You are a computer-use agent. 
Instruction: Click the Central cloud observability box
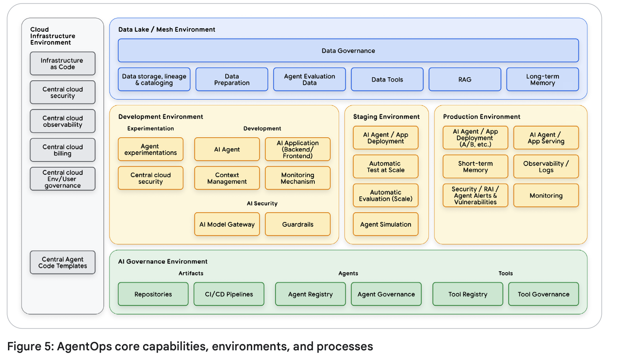tap(62, 121)
